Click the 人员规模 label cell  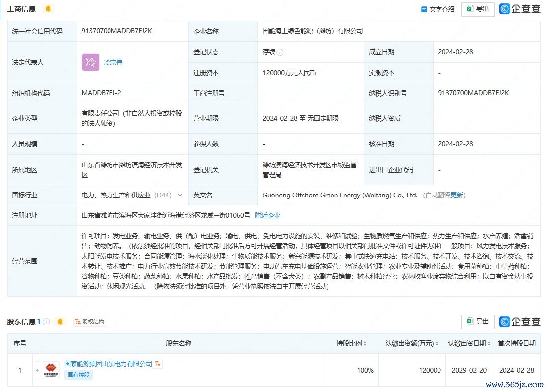pyautogui.click(x=42, y=144)
